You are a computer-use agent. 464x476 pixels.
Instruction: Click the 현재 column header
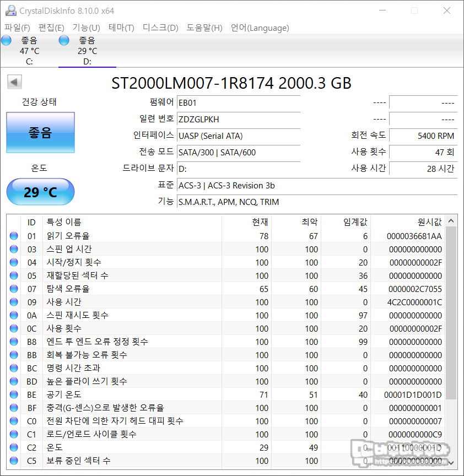point(246,222)
